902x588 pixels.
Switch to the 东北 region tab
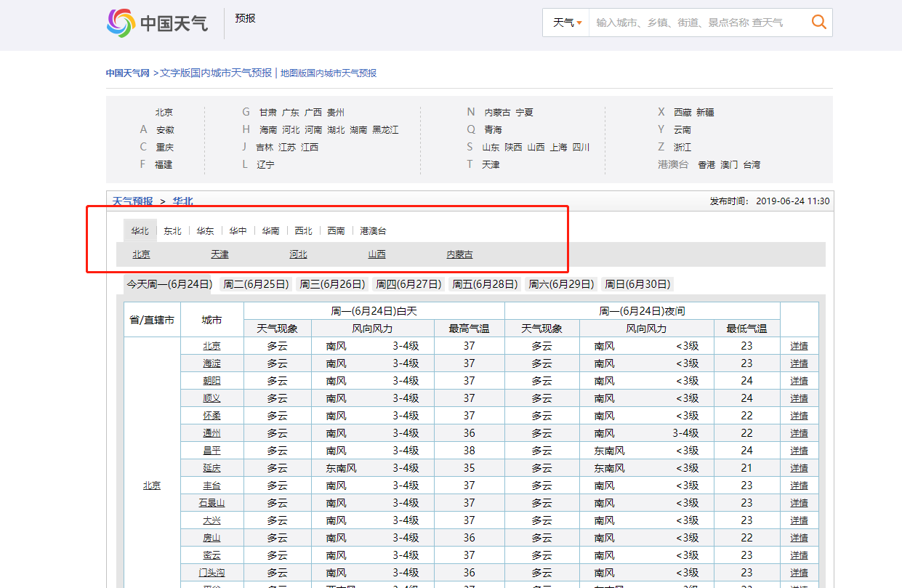pos(172,231)
